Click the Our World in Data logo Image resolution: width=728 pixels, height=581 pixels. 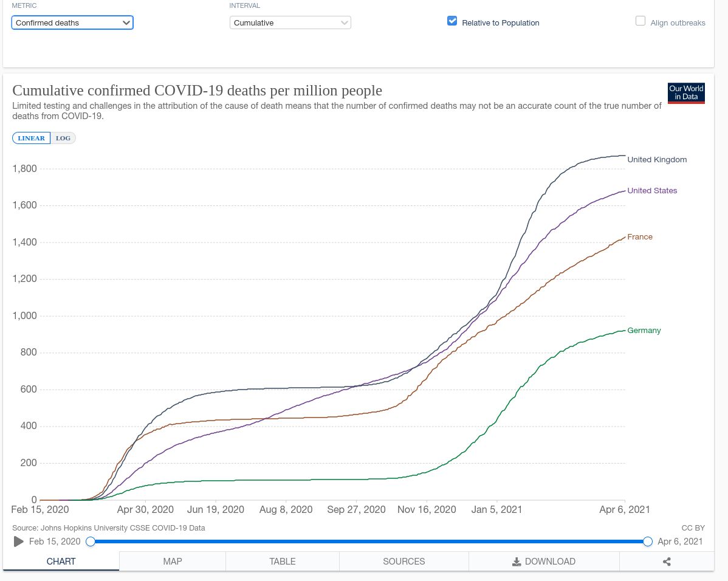point(686,93)
